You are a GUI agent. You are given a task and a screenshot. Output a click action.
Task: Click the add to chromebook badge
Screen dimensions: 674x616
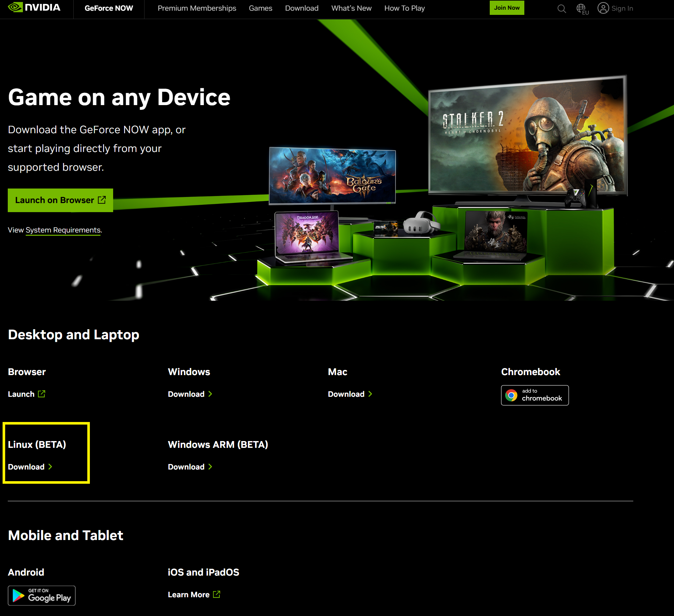(x=534, y=395)
